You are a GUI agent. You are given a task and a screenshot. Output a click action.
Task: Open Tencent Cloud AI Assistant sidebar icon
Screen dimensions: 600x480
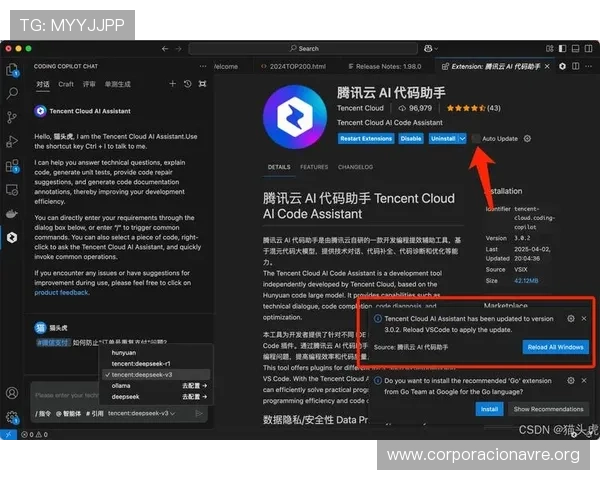pos(12,237)
